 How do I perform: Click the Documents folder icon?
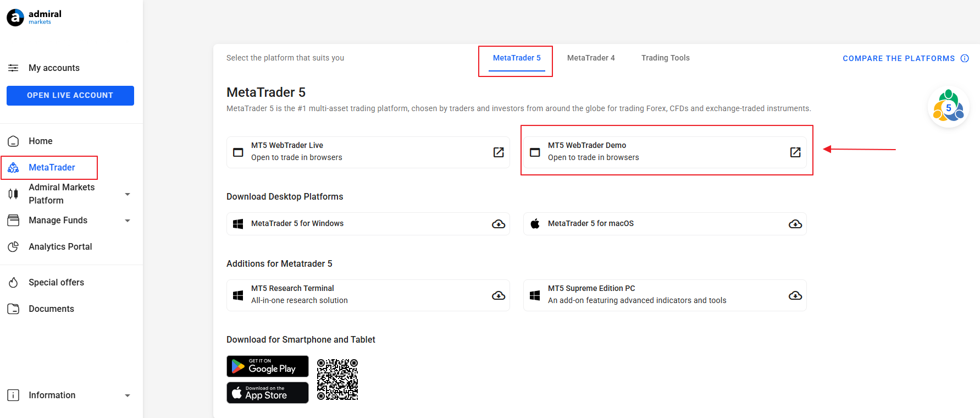13,309
